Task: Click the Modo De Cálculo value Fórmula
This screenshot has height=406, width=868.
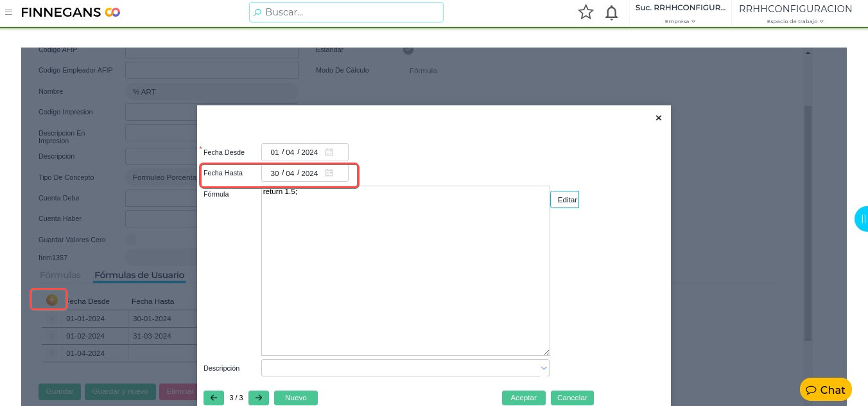Action: click(423, 71)
